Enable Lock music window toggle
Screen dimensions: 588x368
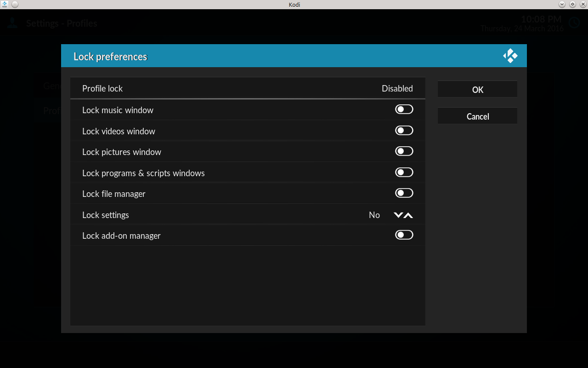404,109
